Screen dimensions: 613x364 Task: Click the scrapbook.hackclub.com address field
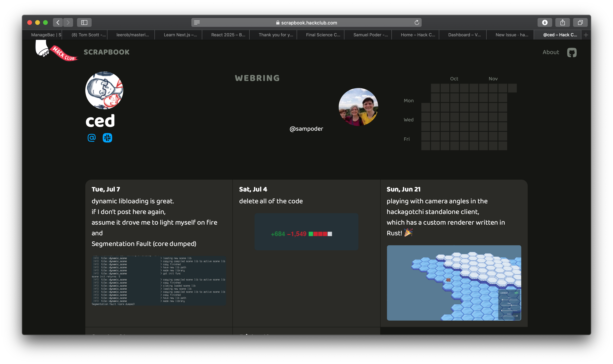[309, 23]
